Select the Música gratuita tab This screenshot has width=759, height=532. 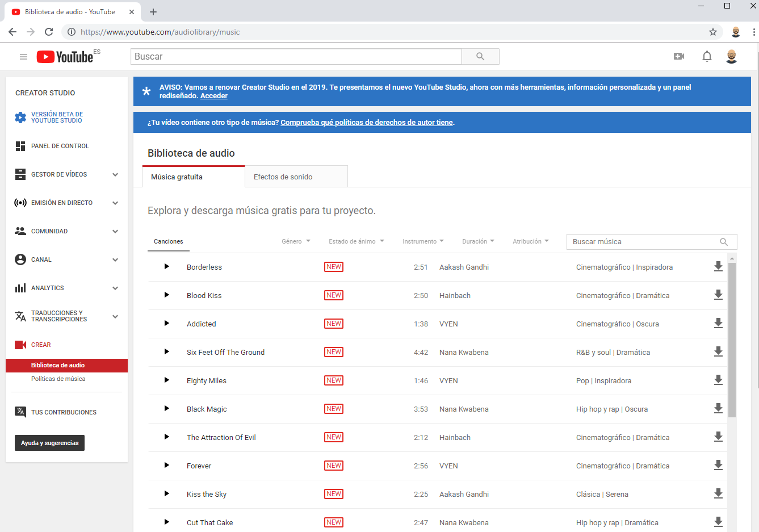tap(194, 177)
